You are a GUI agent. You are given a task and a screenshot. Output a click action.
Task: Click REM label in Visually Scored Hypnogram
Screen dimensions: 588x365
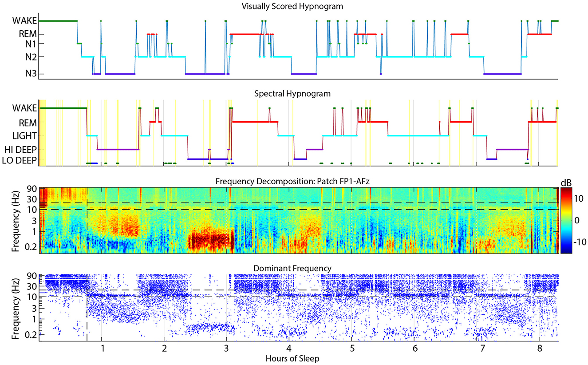coord(28,34)
